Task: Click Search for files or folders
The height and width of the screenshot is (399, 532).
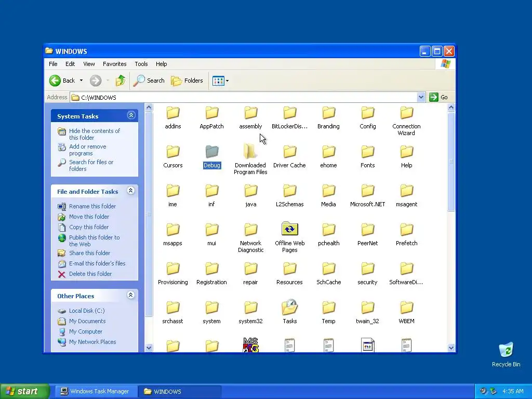Action: (91, 165)
